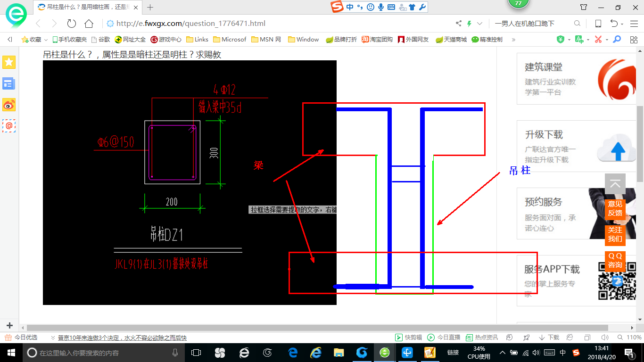This screenshot has width=644, height=362.
Task: Click the horizontal scrollbar at page bottom
Action: tap(317, 328)
